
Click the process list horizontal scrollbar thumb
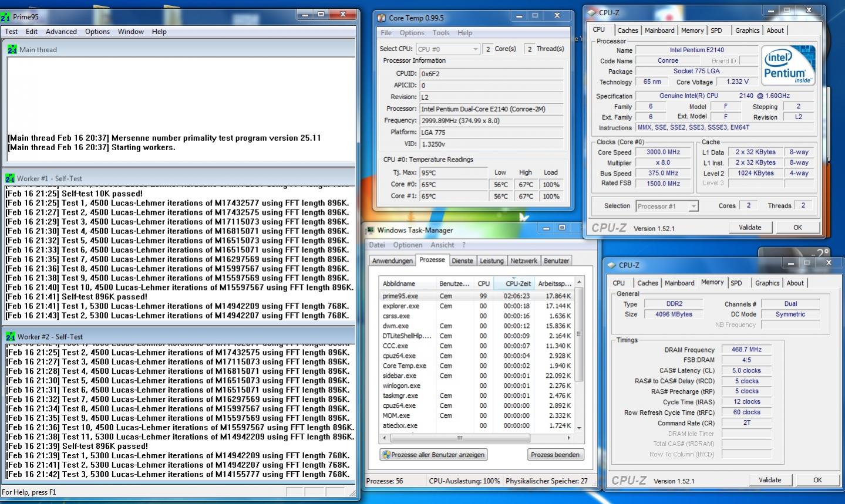[460, 438]
